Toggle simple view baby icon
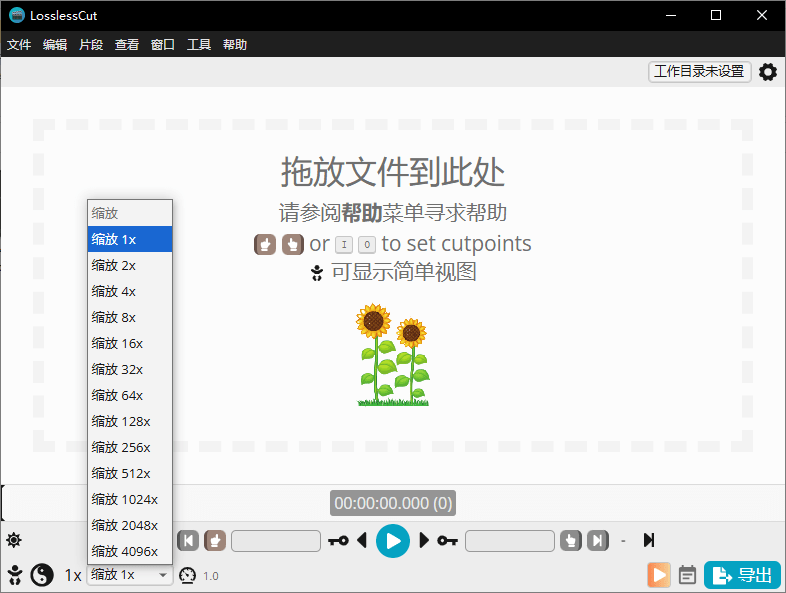The width and height of the screenshot is (786, 593). (x=15, y=575)
